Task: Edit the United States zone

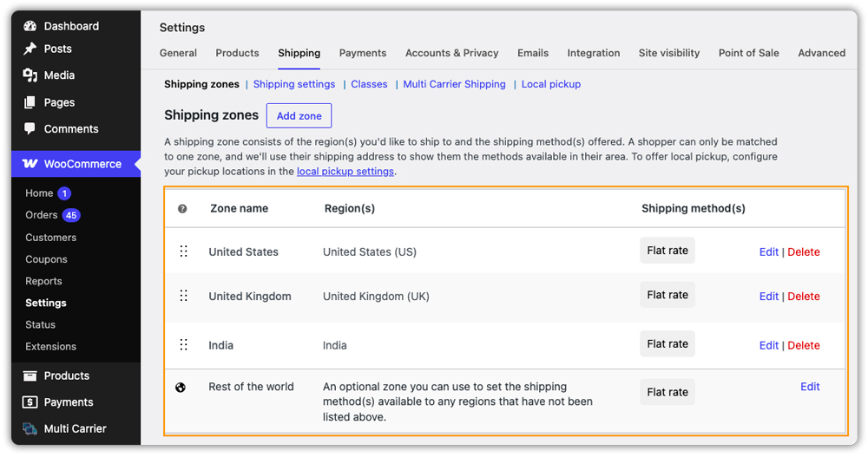Action: point(769,251)
